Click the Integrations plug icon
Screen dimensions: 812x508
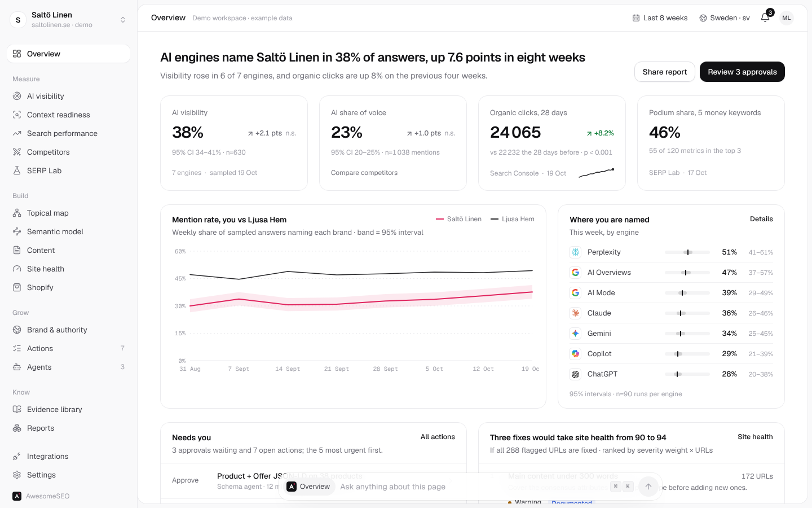click(x=17, y=456)
